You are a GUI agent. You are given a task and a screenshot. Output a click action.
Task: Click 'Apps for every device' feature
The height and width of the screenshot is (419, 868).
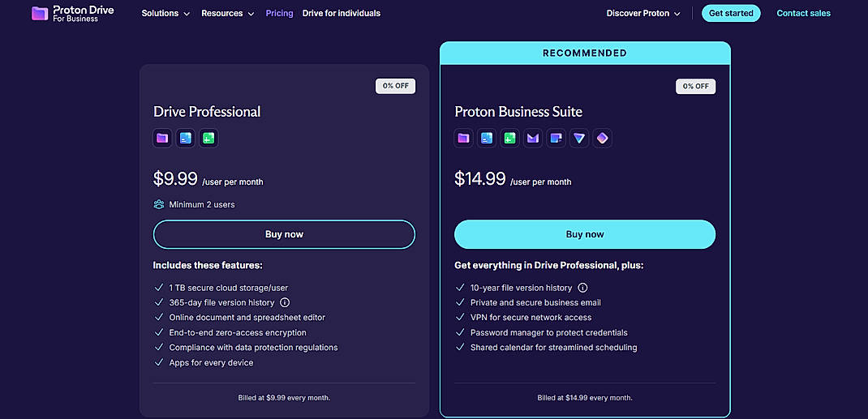point(211,362)
